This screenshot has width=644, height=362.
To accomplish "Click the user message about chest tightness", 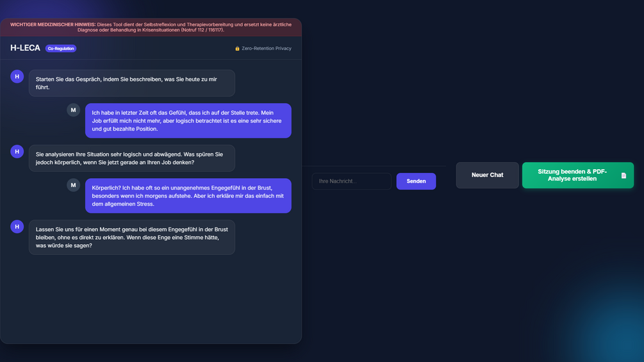I will tap(188, 196).
